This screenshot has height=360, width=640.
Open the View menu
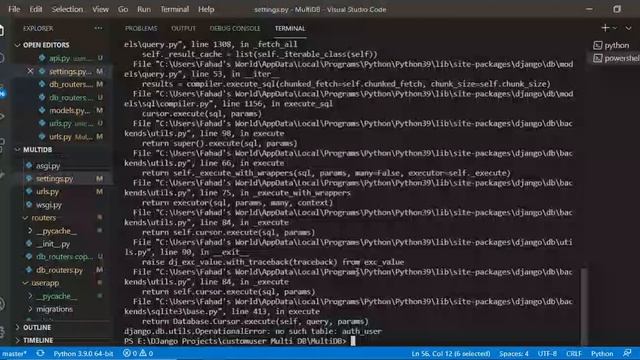click(x=100, y=9)
